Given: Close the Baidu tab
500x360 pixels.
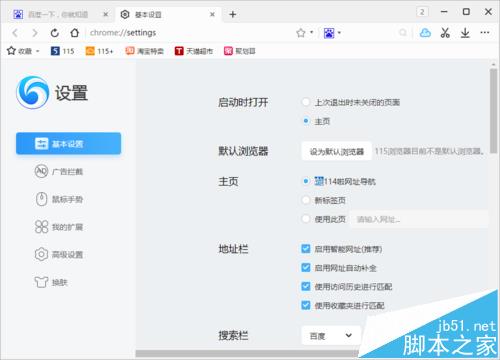Looking at the screenshot, I should tap(106, 14).
